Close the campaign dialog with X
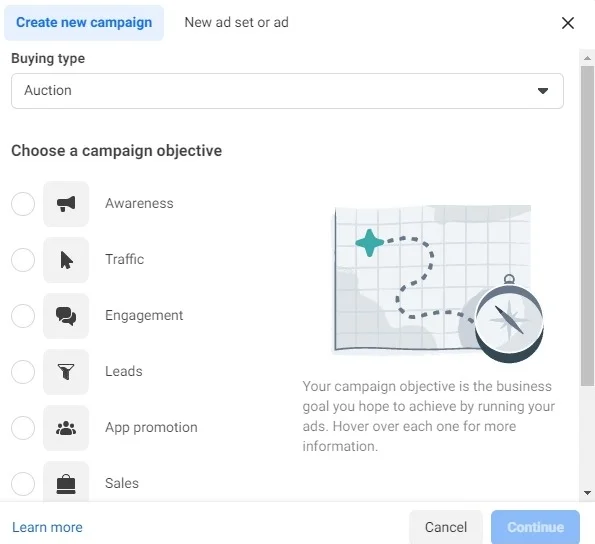The image size is (595, 544). tap(568, 23)
